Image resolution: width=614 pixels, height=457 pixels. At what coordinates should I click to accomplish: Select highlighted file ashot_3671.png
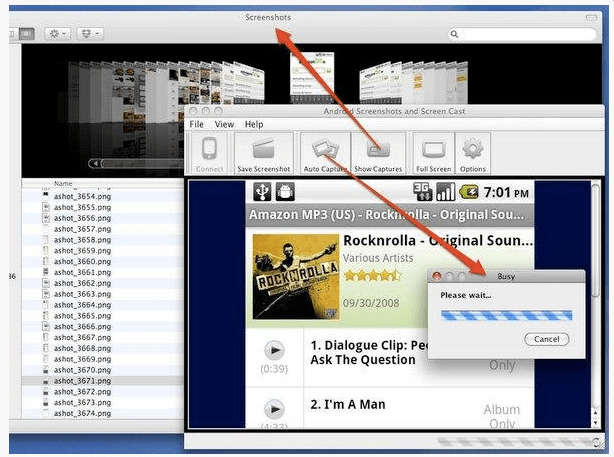tap(82, 381)
